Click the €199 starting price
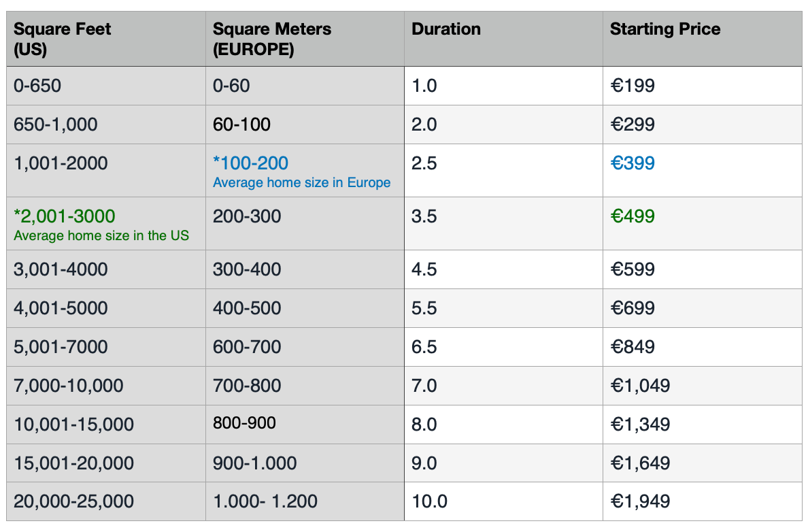The width and height of the screenshot is (808, 532). [633, 86]
